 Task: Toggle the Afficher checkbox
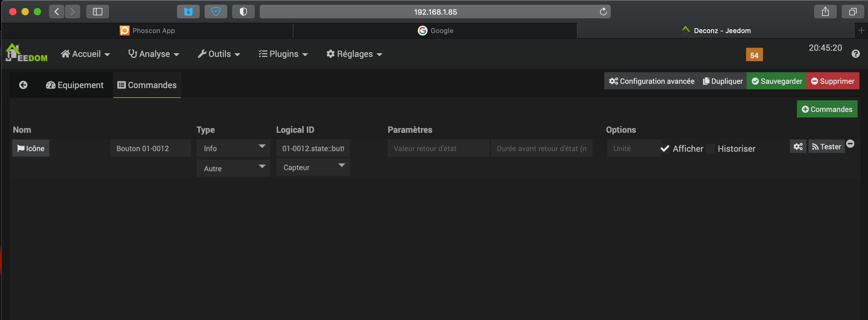click(x=665, y=148)
